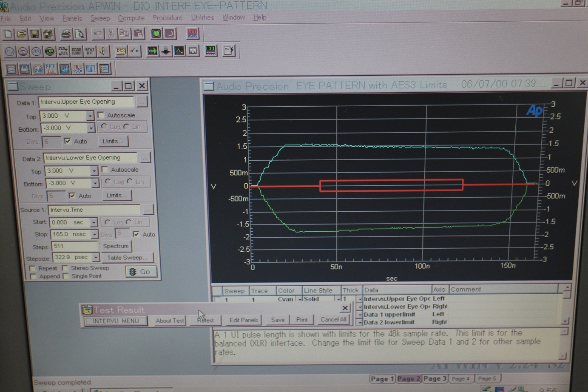This screenshot has height=392, width=588.
Task: Open the speaker/headphone monitor panel icon
Action: 103,51
